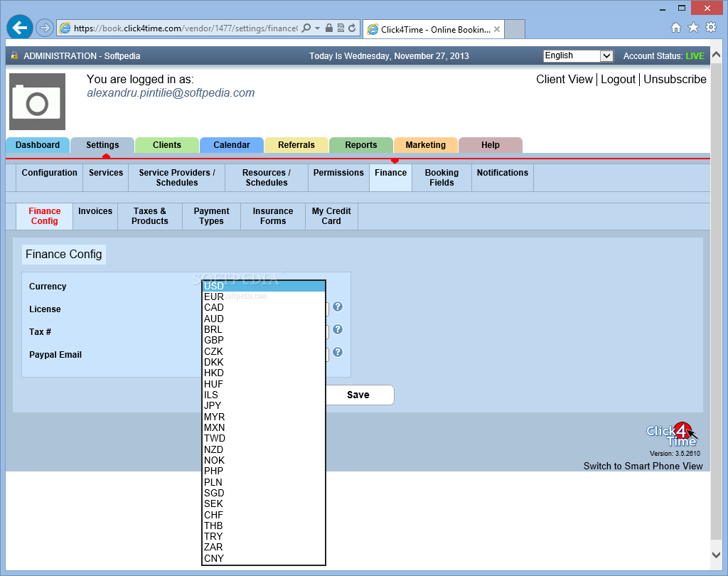The height and width of the screenshot is (576, 728).
Task: Select the Taxes & Products sub-tab
Action: 150,216
